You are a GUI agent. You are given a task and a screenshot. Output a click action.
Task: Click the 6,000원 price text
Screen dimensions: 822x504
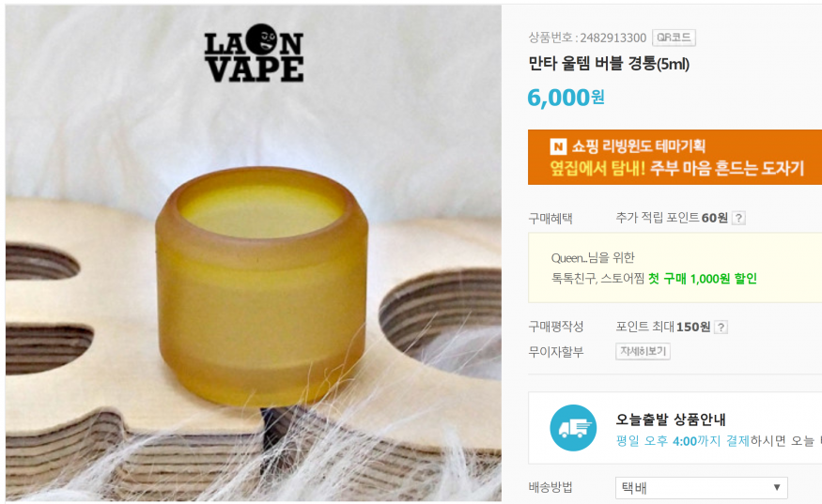pos(566,98)
